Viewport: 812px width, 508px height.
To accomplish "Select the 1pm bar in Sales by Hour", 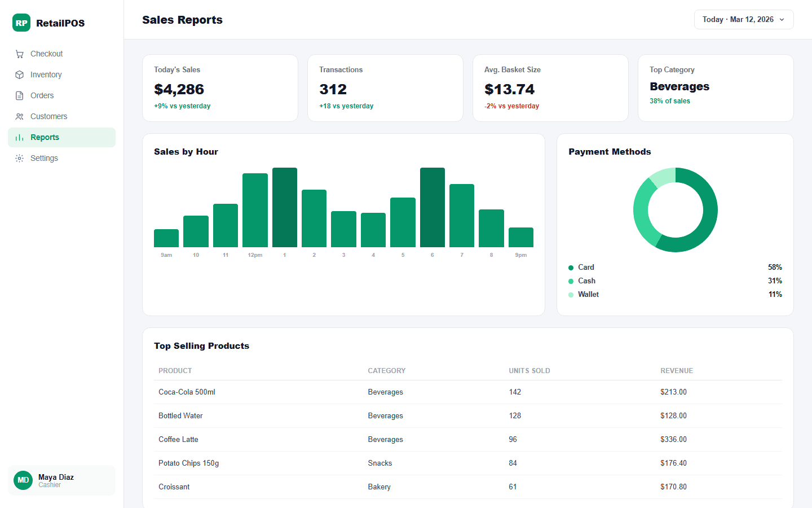I will [285, 208].
